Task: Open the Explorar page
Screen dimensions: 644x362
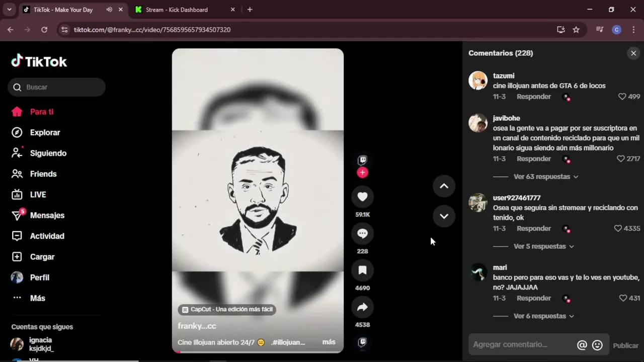Action: coord(45,133)
